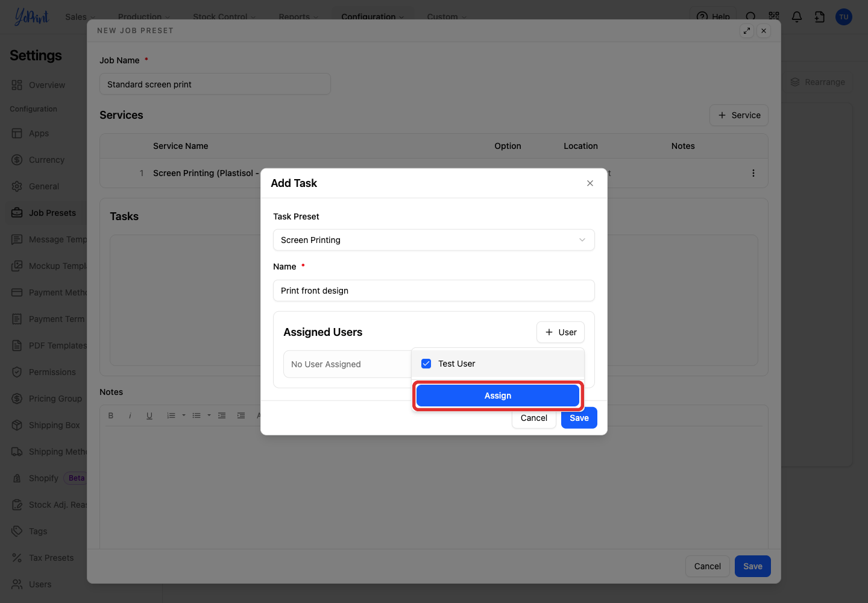Viewport: 868px width, 603px height.
Task: Insert a numbered list in Notes
Action: click(171, 415)
